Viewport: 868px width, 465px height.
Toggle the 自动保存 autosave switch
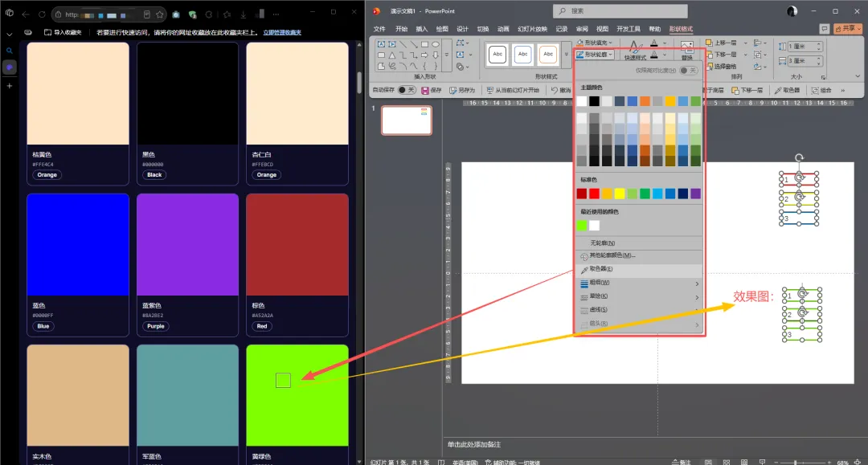point(407,90)
